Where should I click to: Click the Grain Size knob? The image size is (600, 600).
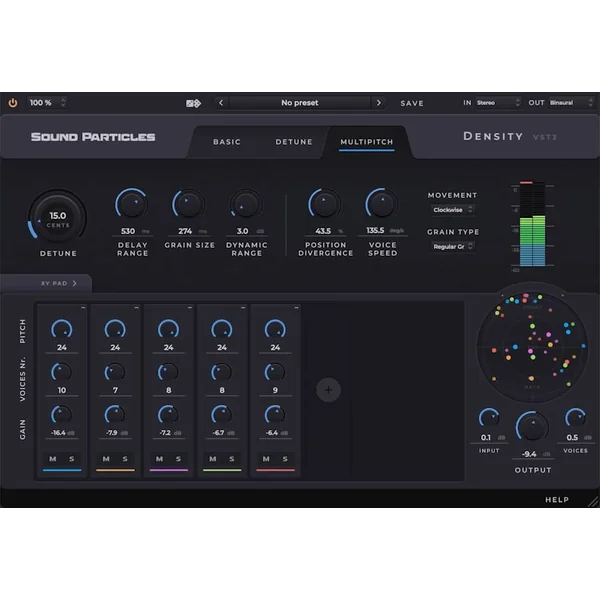[188, 204]
